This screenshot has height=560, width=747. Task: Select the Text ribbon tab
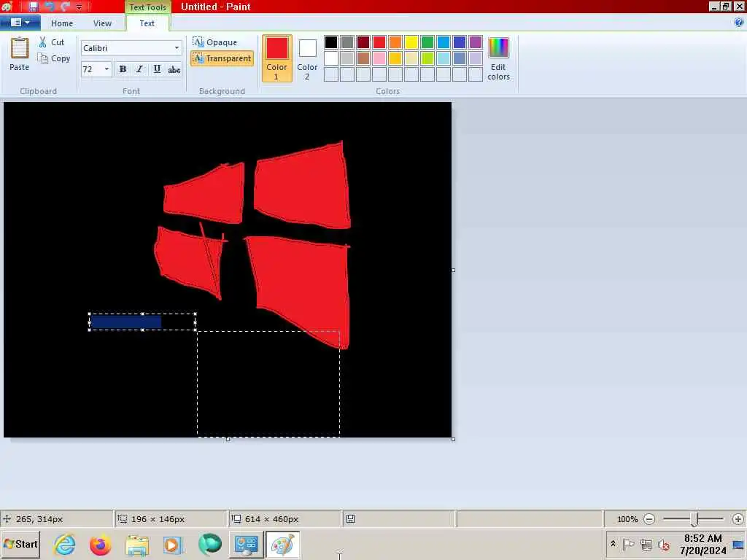tap(147, 23)
